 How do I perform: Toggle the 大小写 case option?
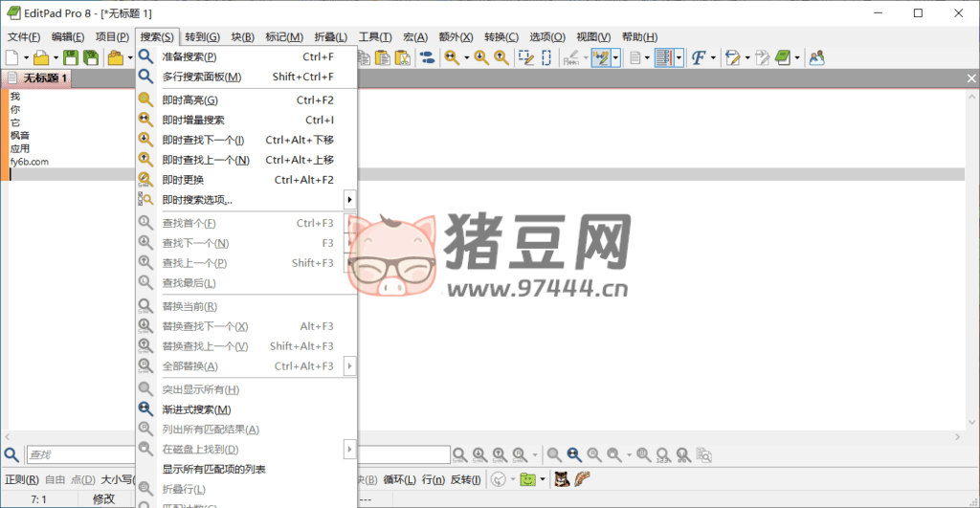point(118,480)
